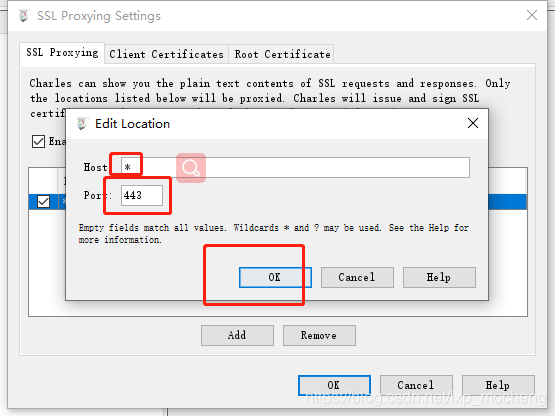Viewport: 555px width, 416px height.
Task: Click the Charles icon in SSL Proxying Settings title
Action: [24, 16]
